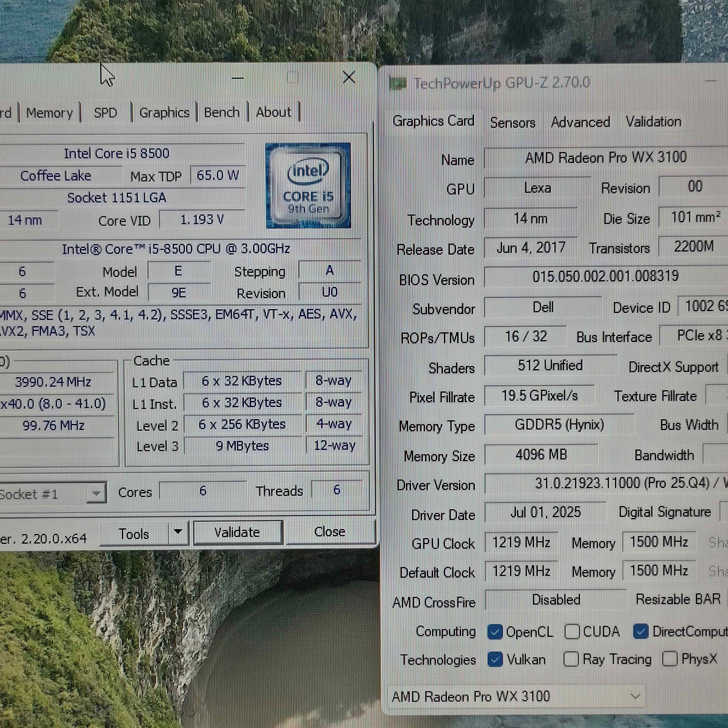Click the i5-8500 CPU @ 3.00GHz specification

click(x=176, y=249)
